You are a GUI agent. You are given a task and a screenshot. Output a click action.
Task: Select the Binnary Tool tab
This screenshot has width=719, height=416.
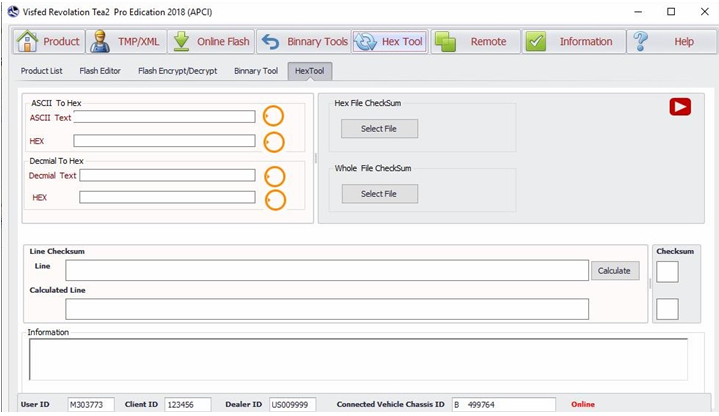(256, 71)
